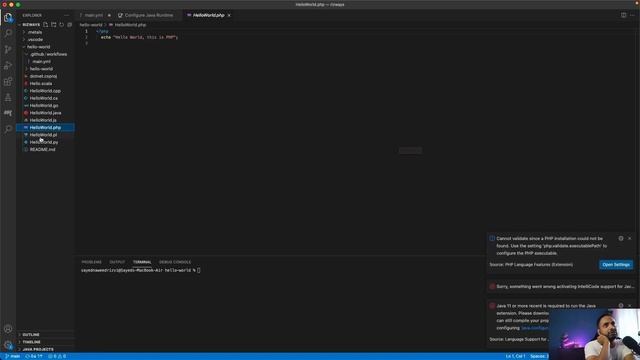Click HelloWorld.php in the breadcrumb
The height and width of the screenshot is (360, 640).
coord(130,25)
